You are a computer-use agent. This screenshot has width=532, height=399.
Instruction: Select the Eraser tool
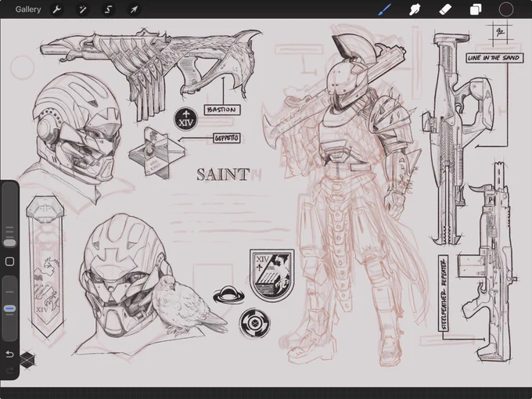point(445,9)
